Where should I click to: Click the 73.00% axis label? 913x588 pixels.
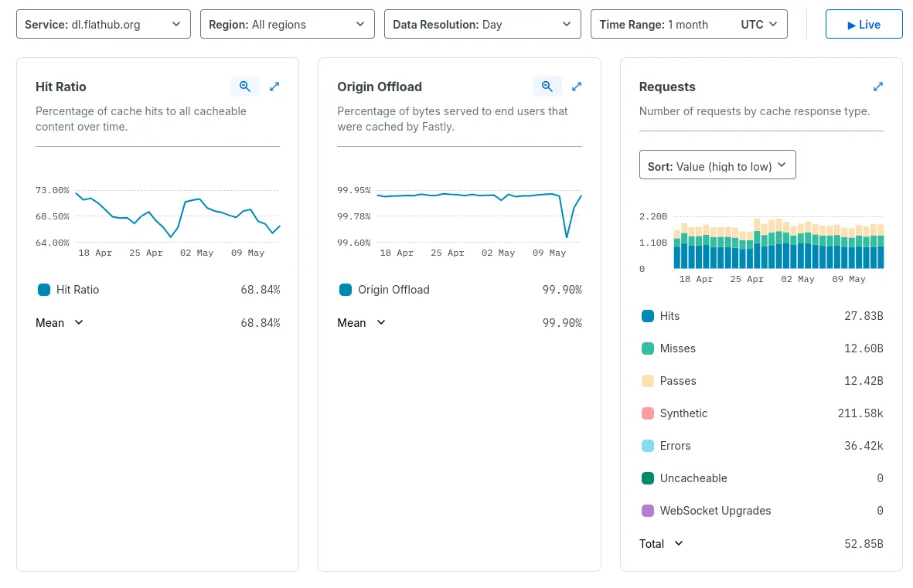click(53, 190)
